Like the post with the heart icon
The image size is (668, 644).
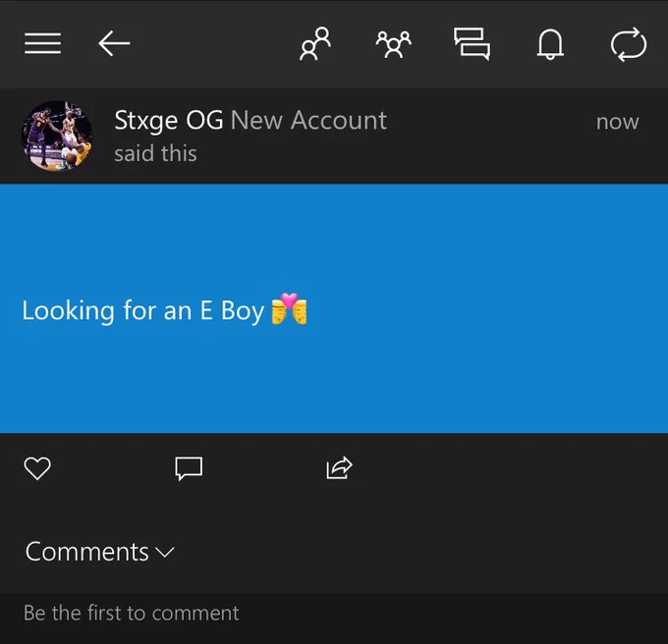(37, 468)
